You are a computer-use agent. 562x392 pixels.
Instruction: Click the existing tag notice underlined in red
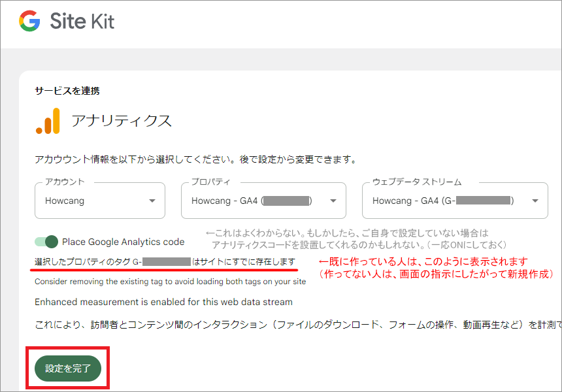165,261
